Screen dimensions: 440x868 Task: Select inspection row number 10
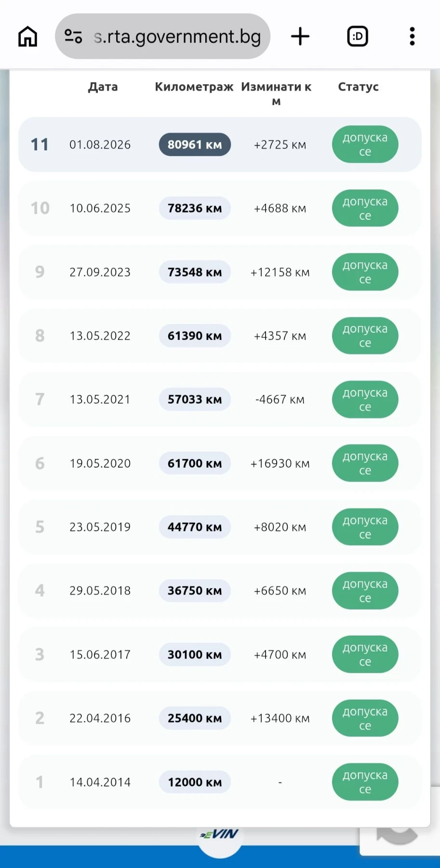tap(220, 208)
